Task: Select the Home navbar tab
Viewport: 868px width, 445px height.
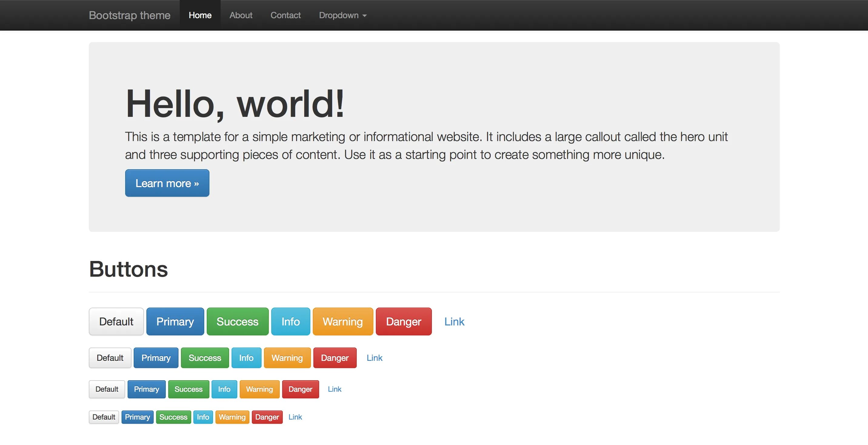Action: click(x=200, y=15)
